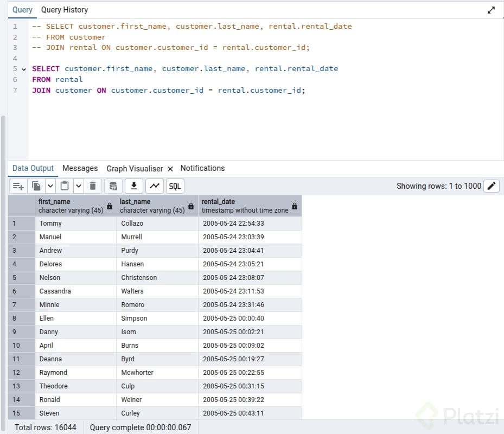Open the Messages tab

(80, 168)
